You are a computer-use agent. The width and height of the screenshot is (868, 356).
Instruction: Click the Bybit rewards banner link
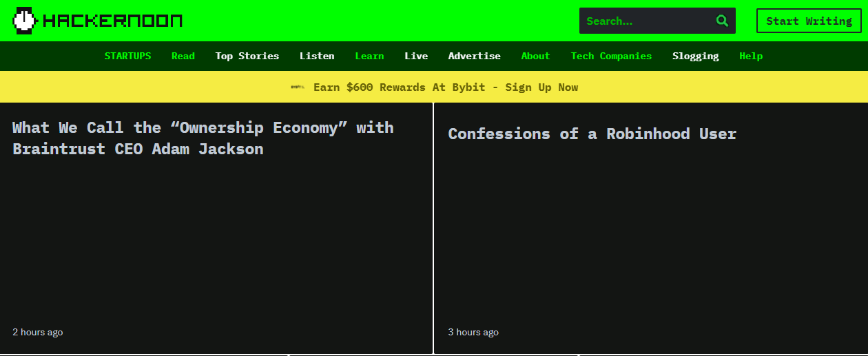(x=446, y=87)
